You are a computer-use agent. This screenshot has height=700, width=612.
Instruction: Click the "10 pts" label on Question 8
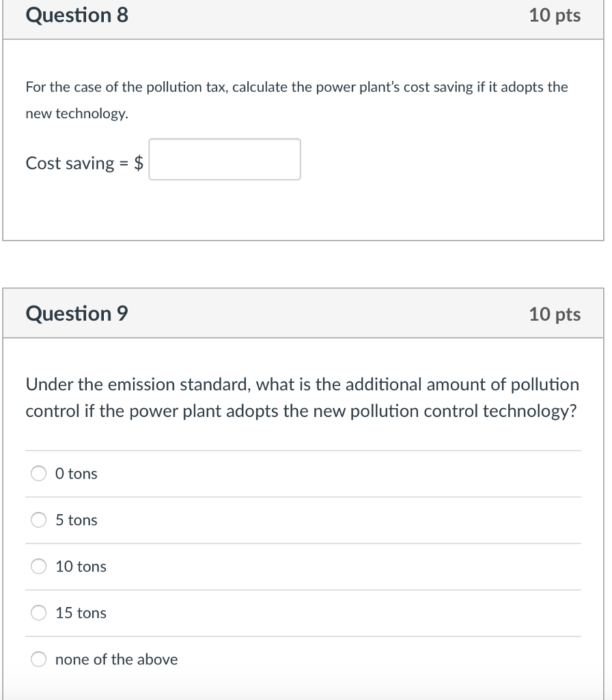click(555, 15)
